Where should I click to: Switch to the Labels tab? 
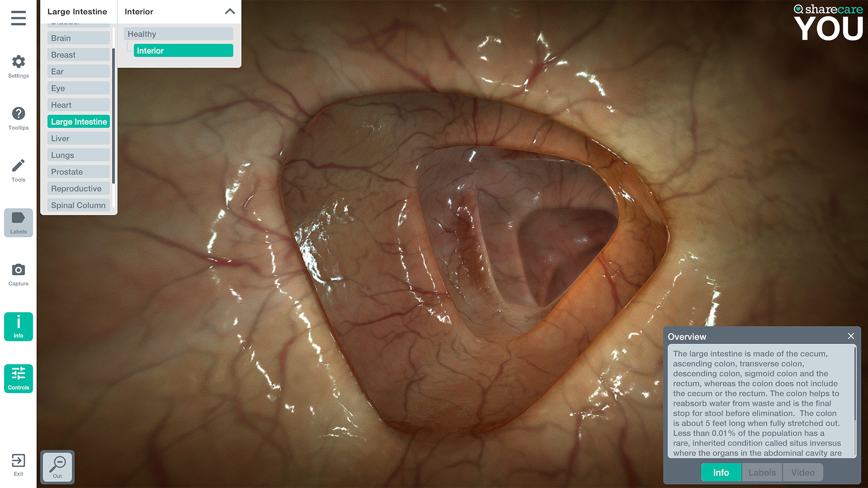(762, 472)
